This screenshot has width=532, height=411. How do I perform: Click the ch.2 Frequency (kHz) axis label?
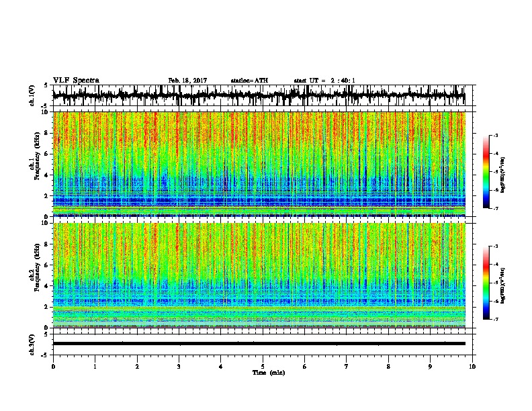[x=37, y=267]
